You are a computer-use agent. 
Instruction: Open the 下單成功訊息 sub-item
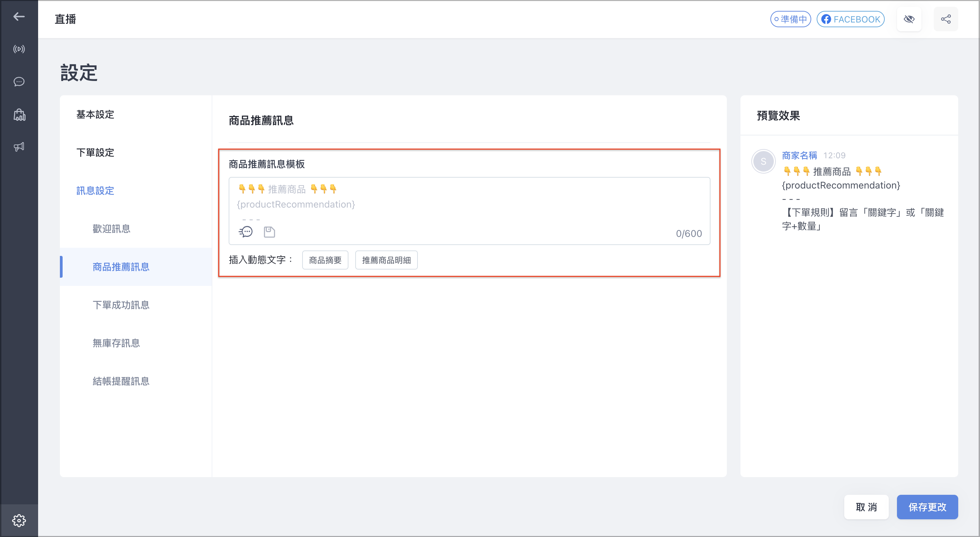click(x=121, y=305)
